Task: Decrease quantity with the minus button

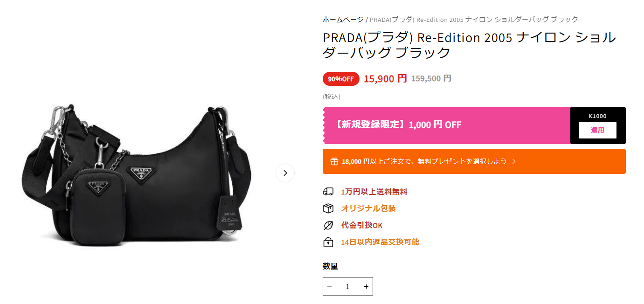Action: 330,287
